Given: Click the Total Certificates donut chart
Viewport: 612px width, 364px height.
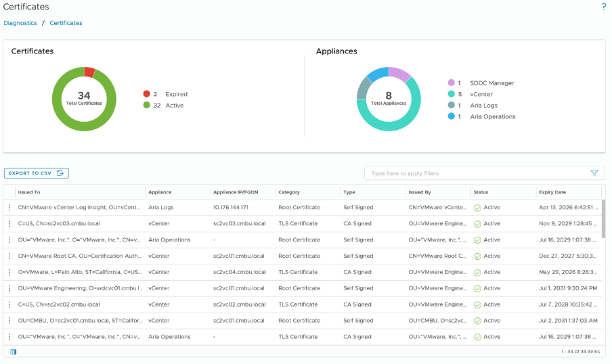Looking at the screenshot, I should click(x=84, y=99).
